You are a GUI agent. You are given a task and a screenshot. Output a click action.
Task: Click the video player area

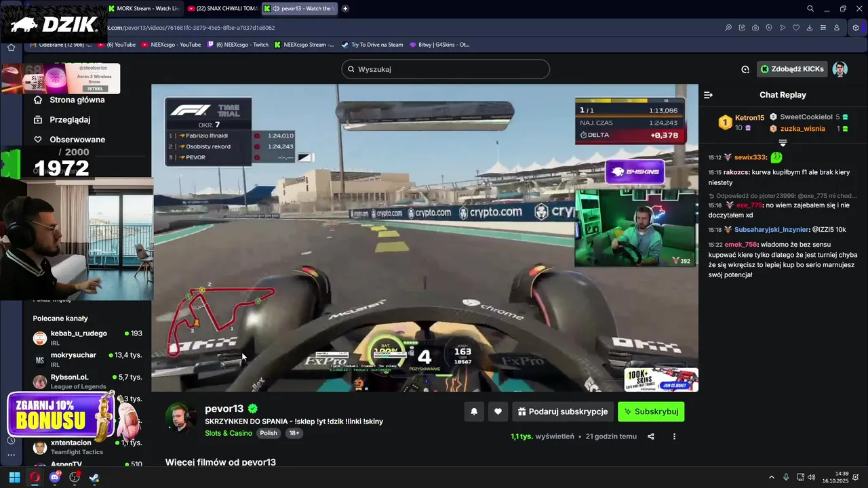pyautogui.click(x=425, y=237)
